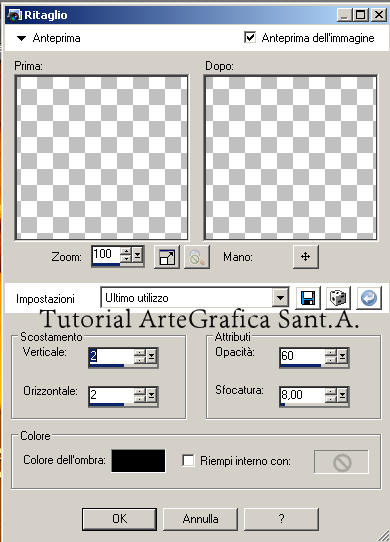The image size is (390, 542).
Task: Click the Sfocatura field showing 8,00
Action: [303, 394]
